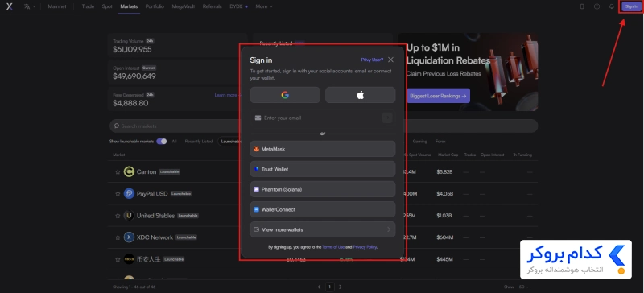644x293 pixels.
Task: Open the Mainnet network selector
Action: 57,6
